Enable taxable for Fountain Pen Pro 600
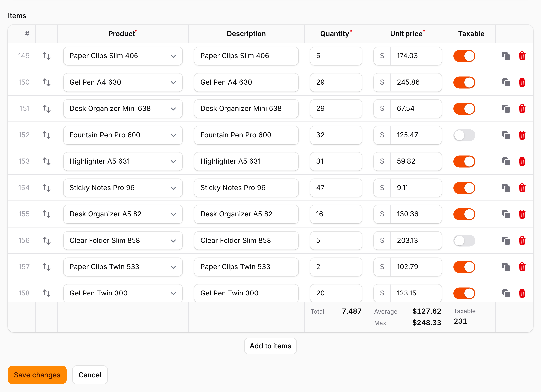 pyautogui.click(x=464, y=135)
